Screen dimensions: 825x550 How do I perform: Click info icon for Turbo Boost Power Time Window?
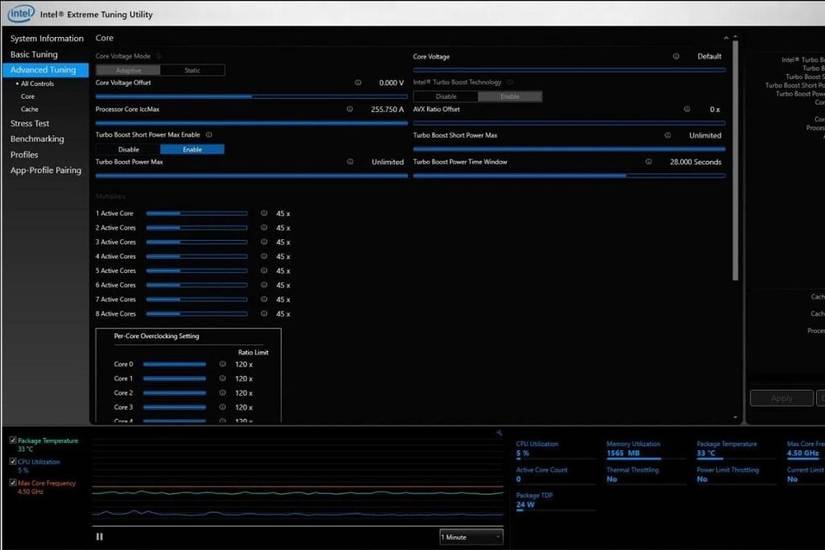tap(648, 161)
